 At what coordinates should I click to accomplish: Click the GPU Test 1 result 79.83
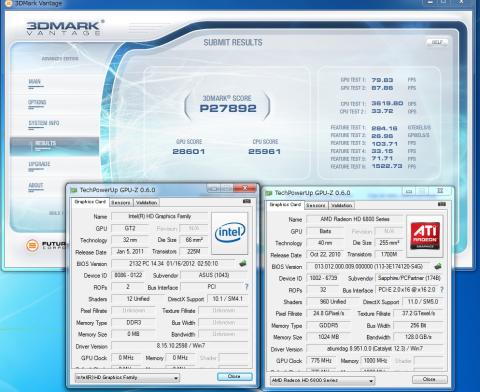point(383,80)
